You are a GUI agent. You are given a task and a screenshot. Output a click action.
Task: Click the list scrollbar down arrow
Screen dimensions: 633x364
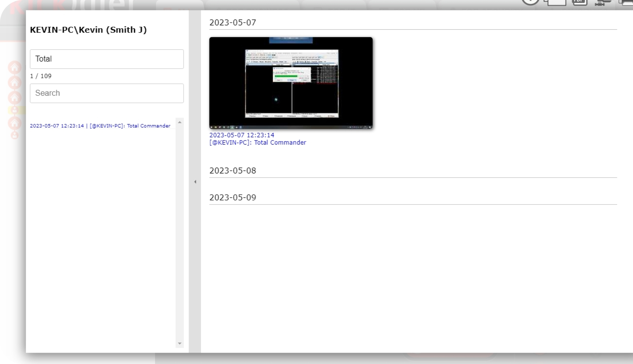point(180,344)
